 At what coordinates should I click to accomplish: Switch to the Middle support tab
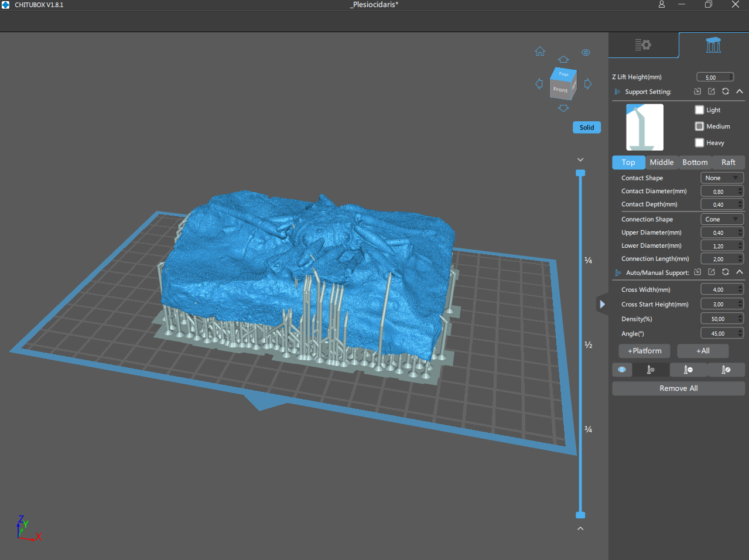pos(661,162)
